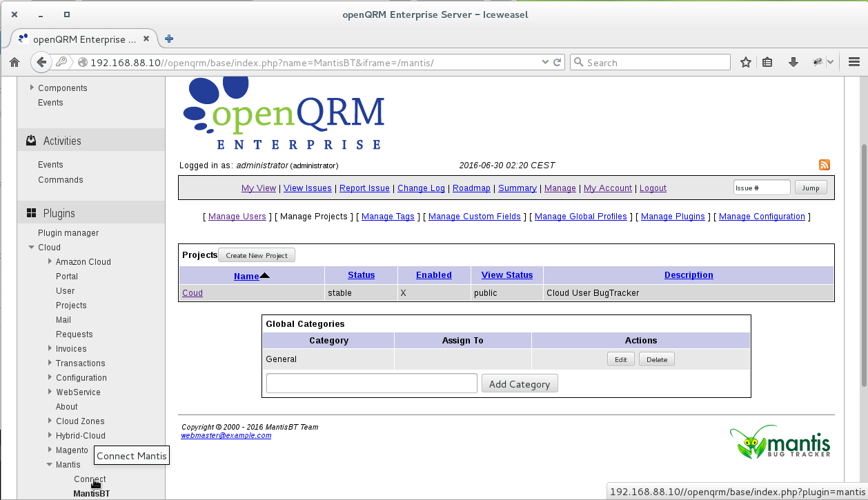Viewport: 868px width, 500px height.
Task: Reload the page using the refresh icon
Action: [558, 62]
